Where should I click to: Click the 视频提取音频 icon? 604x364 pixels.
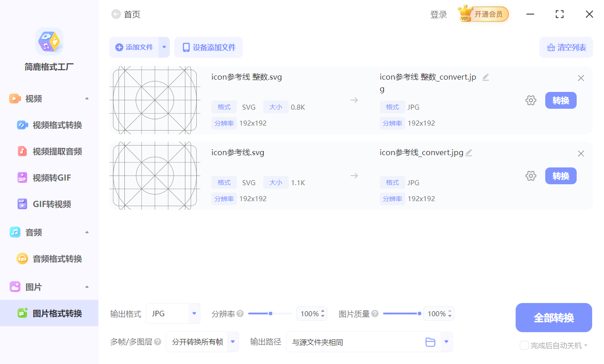(22, 152)
